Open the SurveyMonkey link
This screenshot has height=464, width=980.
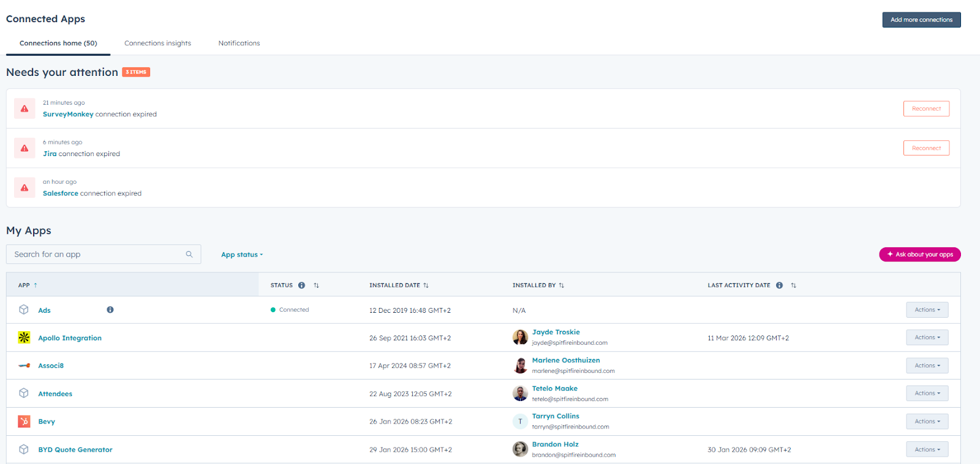pyautogui.click(x=68, y=114)
